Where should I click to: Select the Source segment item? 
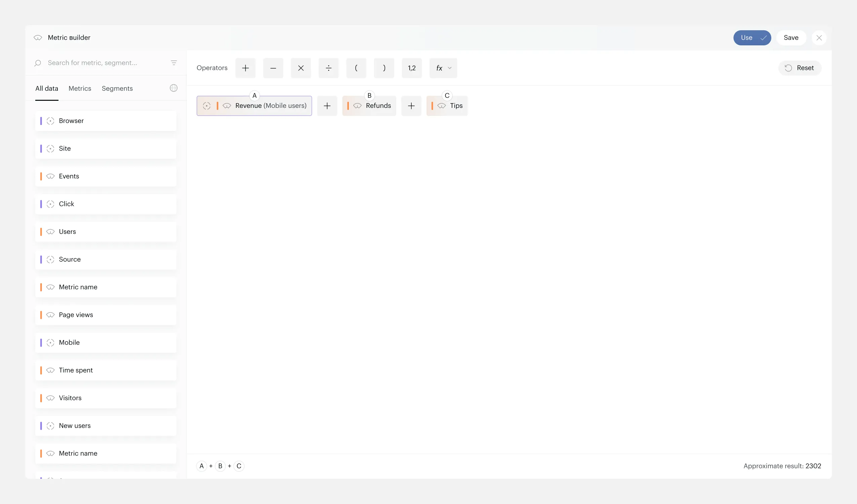pos(106,259)
